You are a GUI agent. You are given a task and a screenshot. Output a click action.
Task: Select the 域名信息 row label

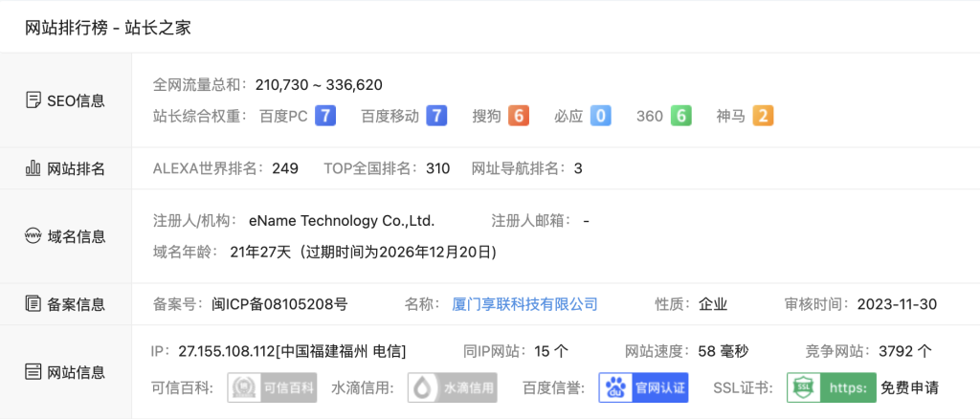(77, 236)
